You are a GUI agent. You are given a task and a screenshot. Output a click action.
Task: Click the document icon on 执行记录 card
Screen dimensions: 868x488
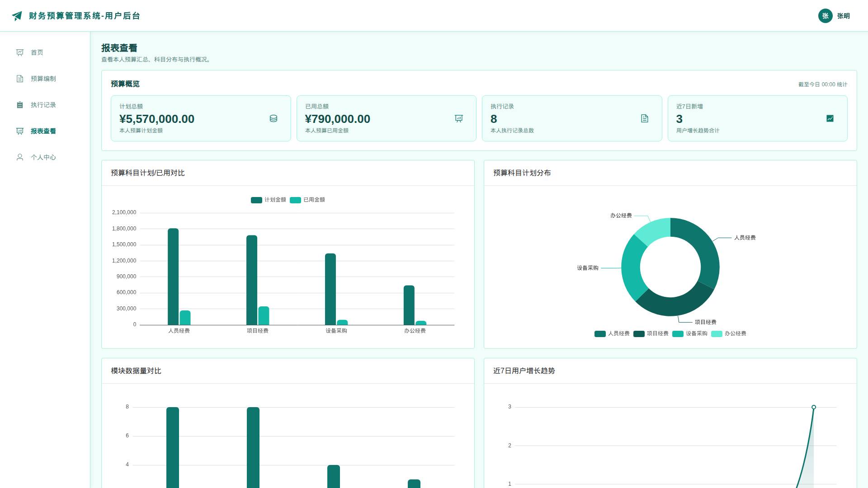click(645, 118)
